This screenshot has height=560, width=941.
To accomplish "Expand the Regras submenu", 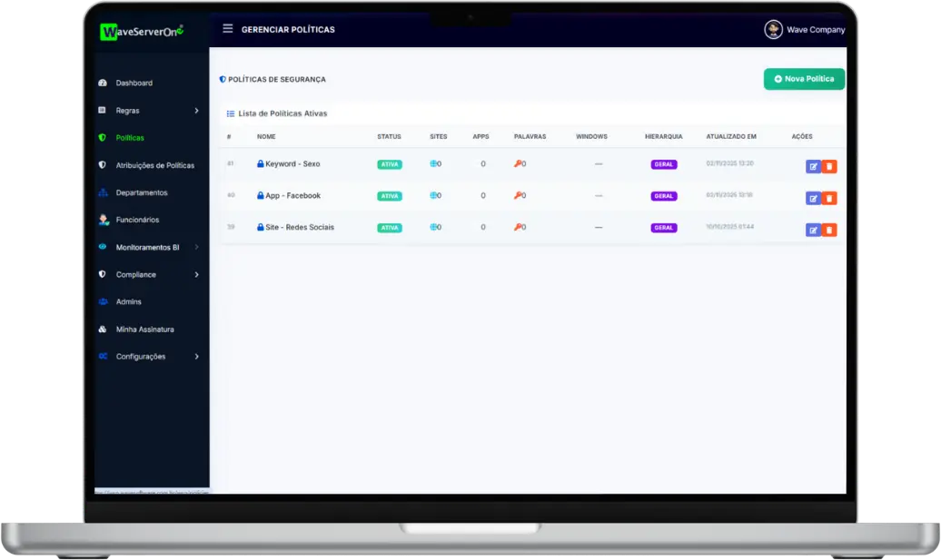I will point(196,111).
